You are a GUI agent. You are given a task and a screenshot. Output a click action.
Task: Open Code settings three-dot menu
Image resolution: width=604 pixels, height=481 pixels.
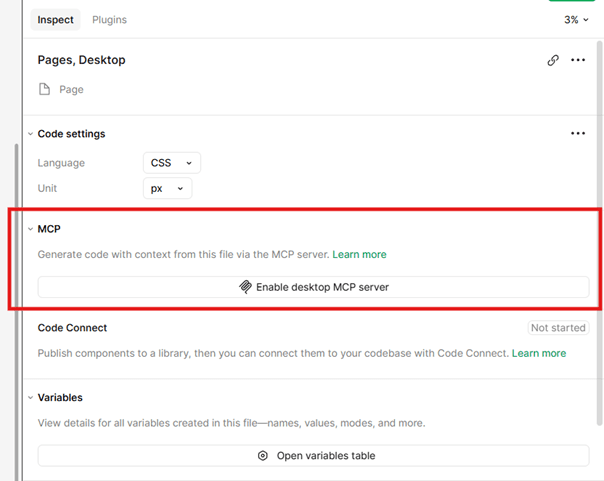pyautogui.click(x=578, y=134)
